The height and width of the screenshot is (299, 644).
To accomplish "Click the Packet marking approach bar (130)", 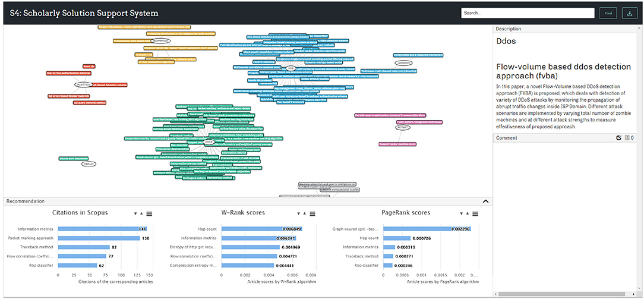I will coord(99,238).
